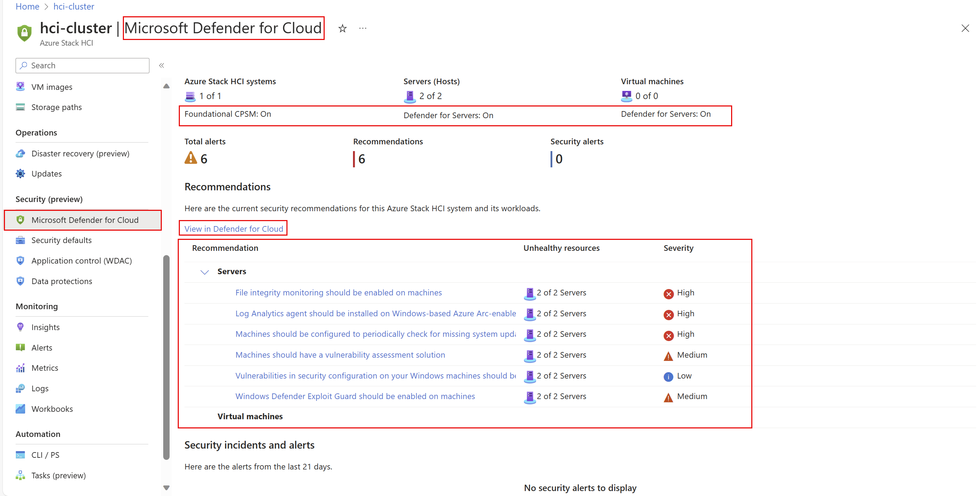
Task: Click the Recommendation column header
Action: pos(225,248)
